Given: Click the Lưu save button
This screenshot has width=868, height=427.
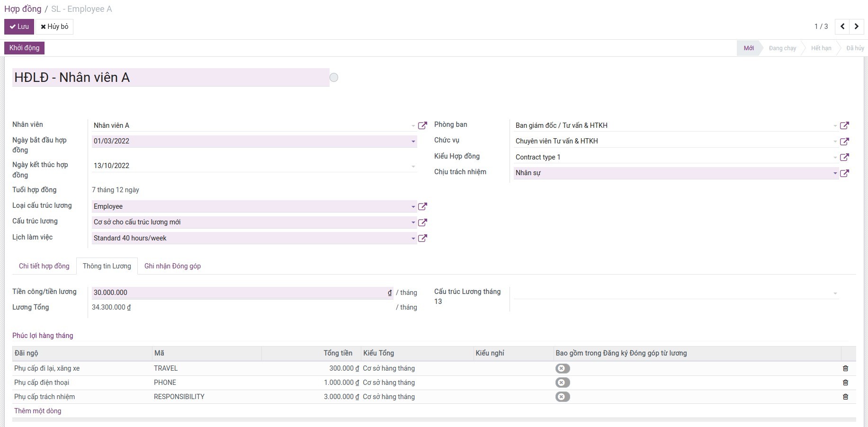Looking at the screenshot, I should click(x=19, y=27).
